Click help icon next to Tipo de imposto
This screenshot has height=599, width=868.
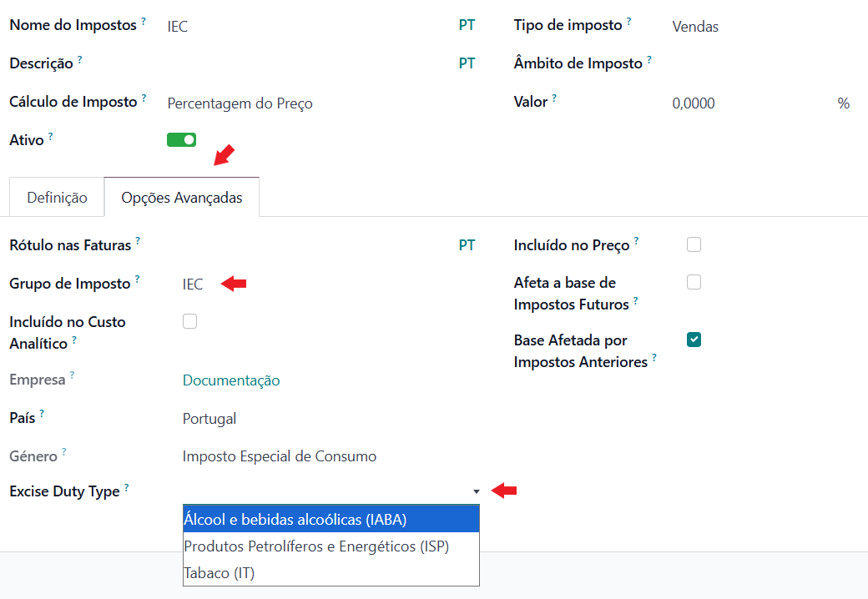tap(629, 22)
